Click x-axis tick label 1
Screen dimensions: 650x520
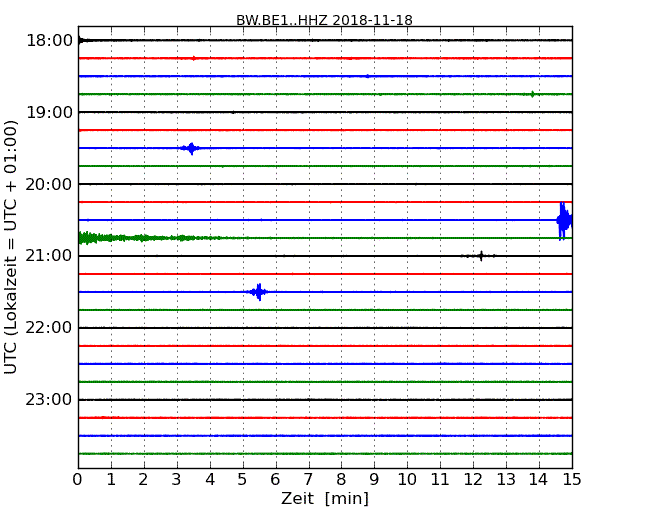click(111, 479)
